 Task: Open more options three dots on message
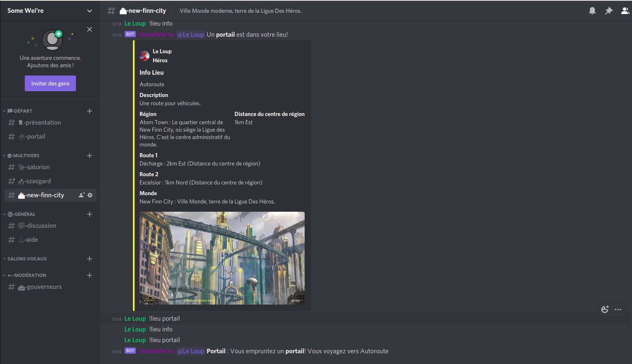pyautogui.click(x=618, y=309)
